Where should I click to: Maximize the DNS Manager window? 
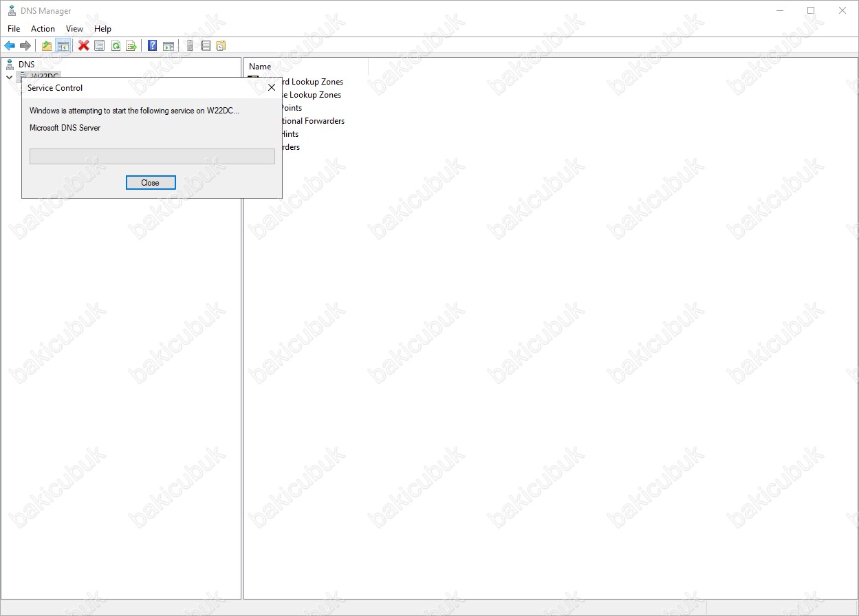click(811, 11)
